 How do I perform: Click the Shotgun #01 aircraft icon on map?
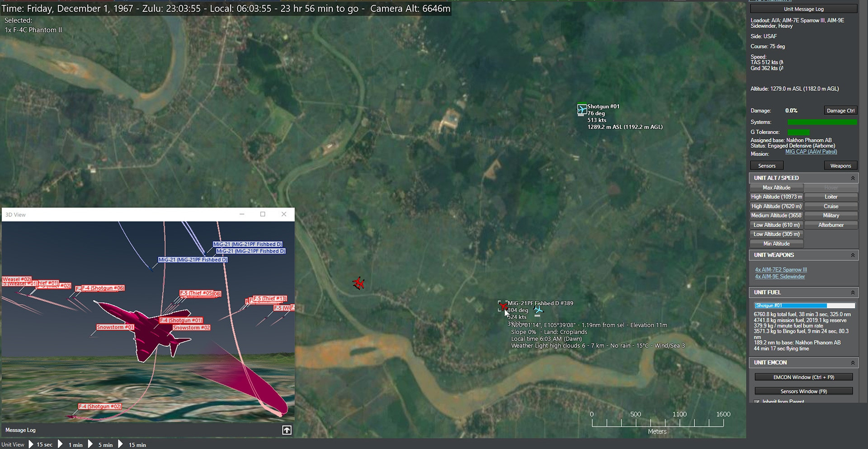[x=581, y=110]
